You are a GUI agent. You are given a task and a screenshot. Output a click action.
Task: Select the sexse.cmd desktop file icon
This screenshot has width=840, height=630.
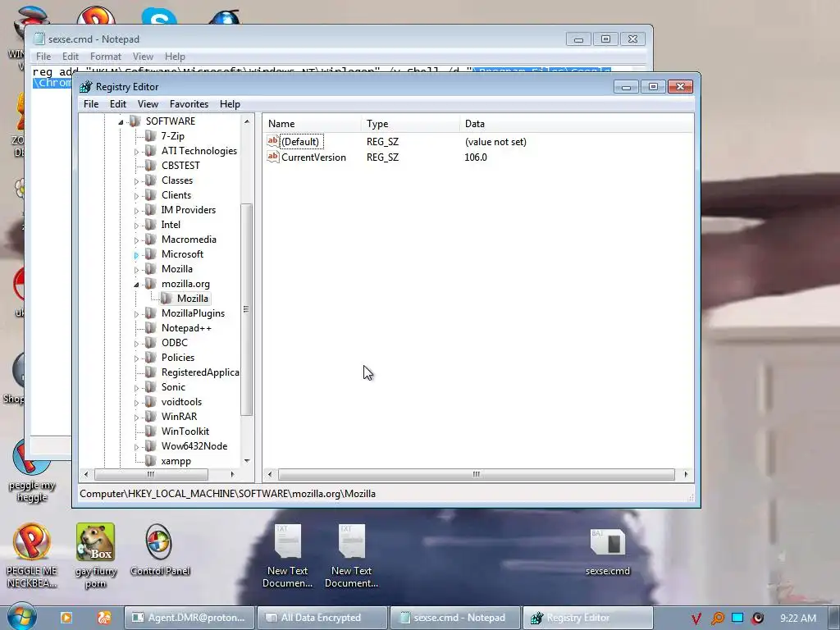tap(608, 542)
